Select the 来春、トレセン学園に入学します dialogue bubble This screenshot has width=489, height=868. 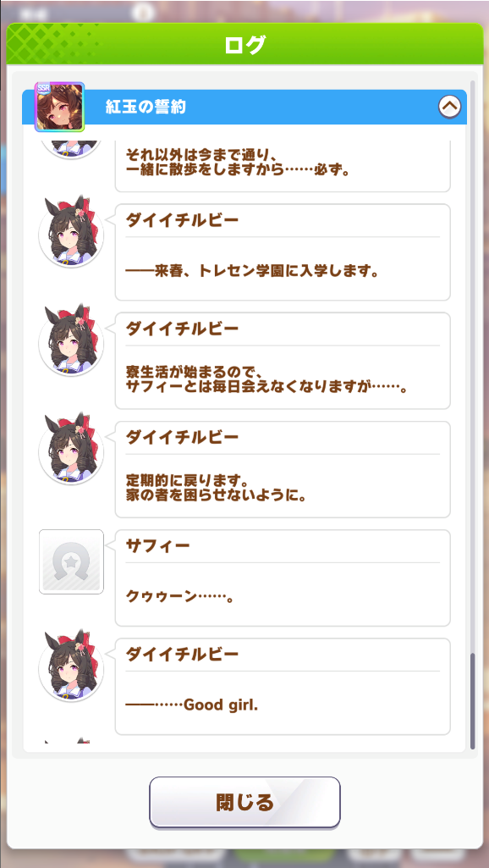point(283,252)
